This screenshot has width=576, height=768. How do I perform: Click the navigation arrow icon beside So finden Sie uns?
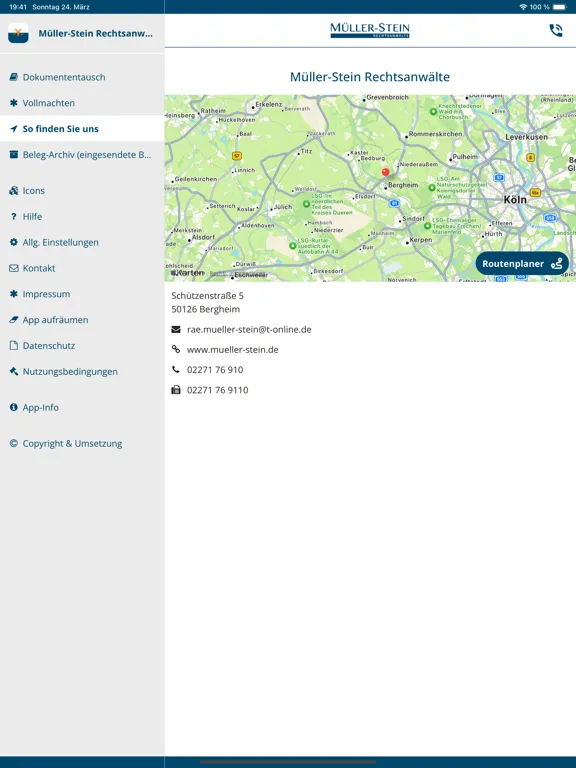point(14,129)
